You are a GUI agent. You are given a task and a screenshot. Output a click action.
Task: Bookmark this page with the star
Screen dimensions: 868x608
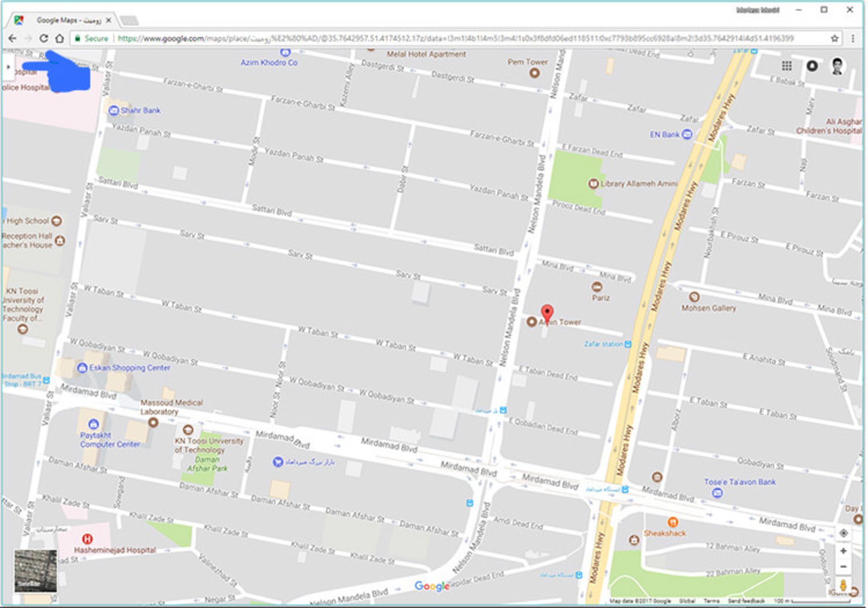coord(835,38)
